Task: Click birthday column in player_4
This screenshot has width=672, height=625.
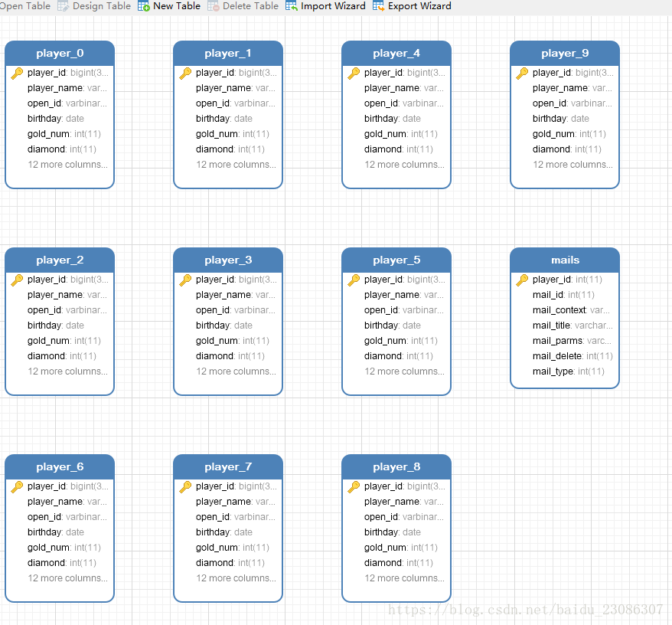Action: coord(393,119)
